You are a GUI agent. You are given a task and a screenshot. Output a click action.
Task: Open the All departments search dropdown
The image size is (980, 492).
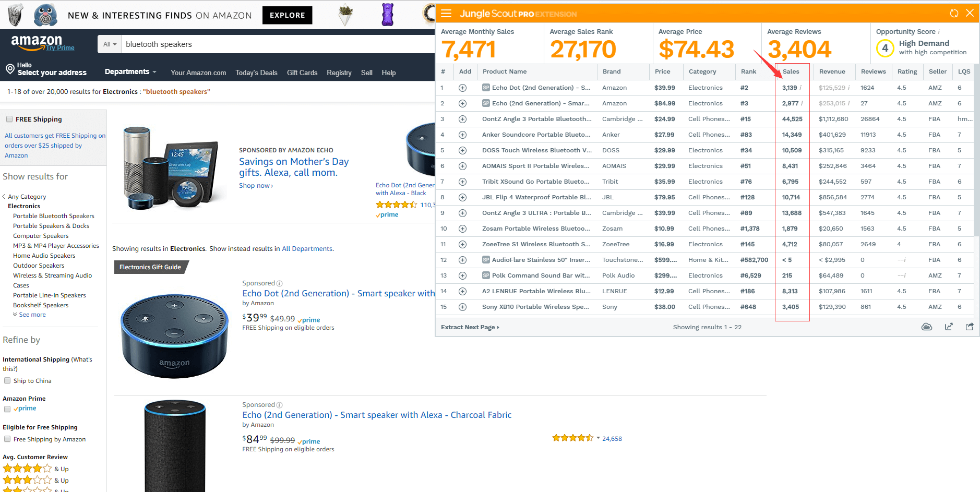tap(110, 44)
